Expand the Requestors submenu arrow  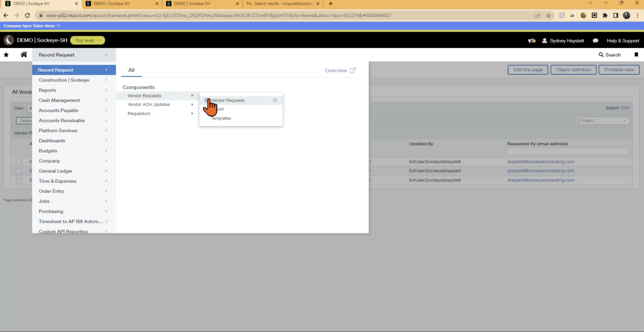(192, 113)
